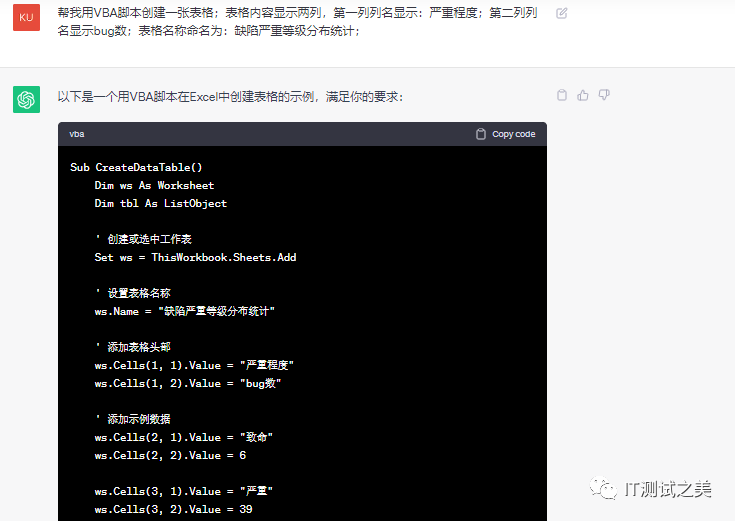Click the line with value "严重程度"
The height and width of the screenshot is (521, 735).
tap(194, 365)
